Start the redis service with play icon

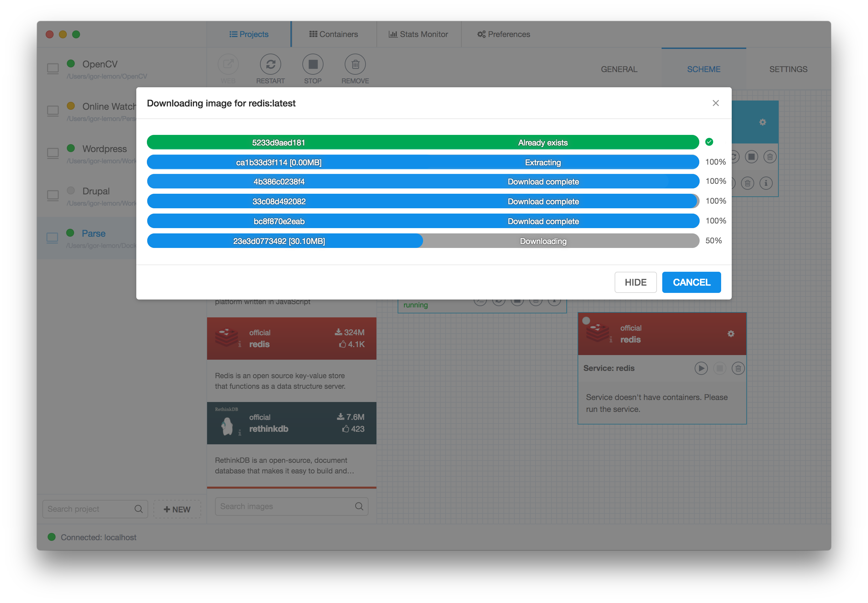[x=701, y=368]
